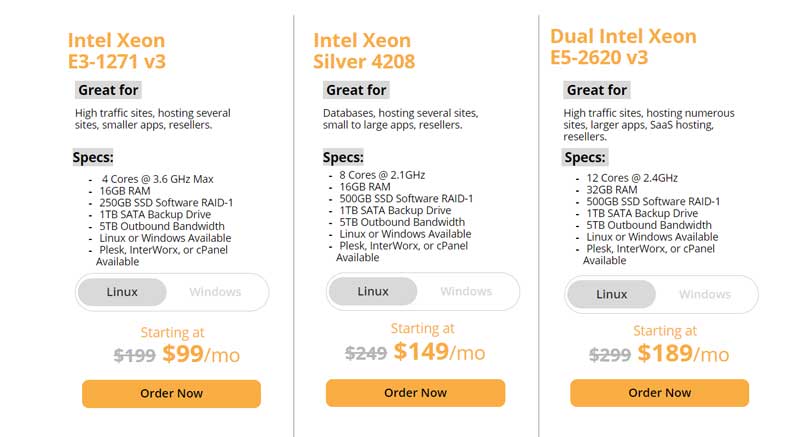Order the $99/mo Xeon E3-1271 server
The width and height of the screenshot is (800, 437).
click(171, 394)
